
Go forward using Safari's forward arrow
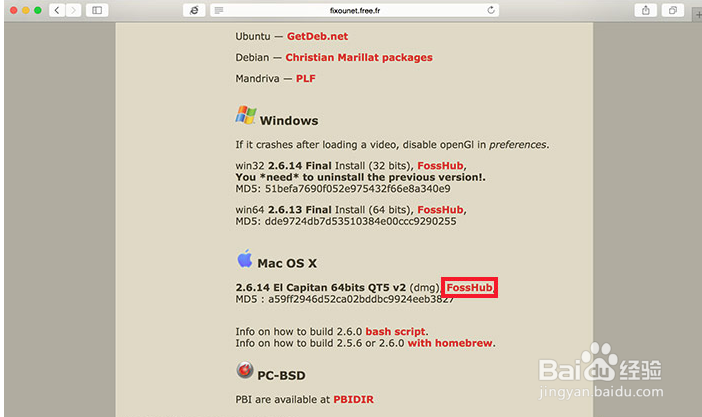click(73, 10)
